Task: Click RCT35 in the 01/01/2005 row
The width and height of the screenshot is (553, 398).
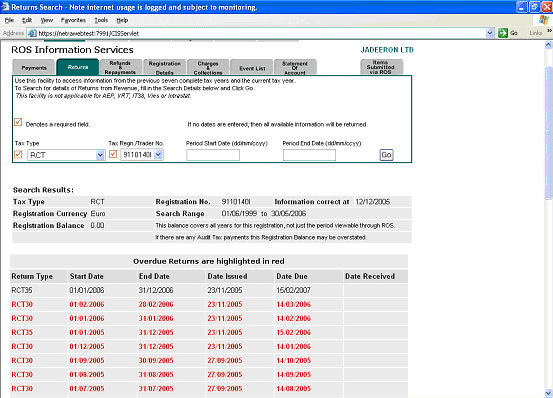Action: click(x=22, y=332)
